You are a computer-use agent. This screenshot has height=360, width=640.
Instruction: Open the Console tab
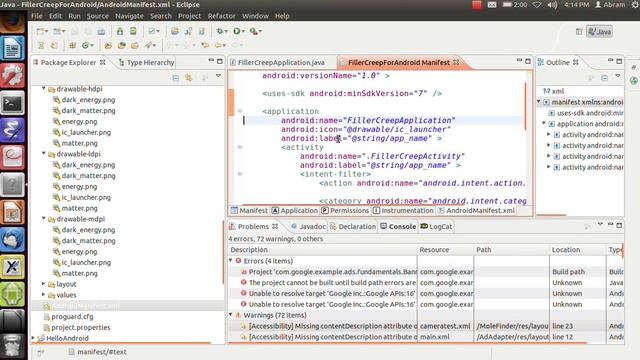tap(398, 227)
